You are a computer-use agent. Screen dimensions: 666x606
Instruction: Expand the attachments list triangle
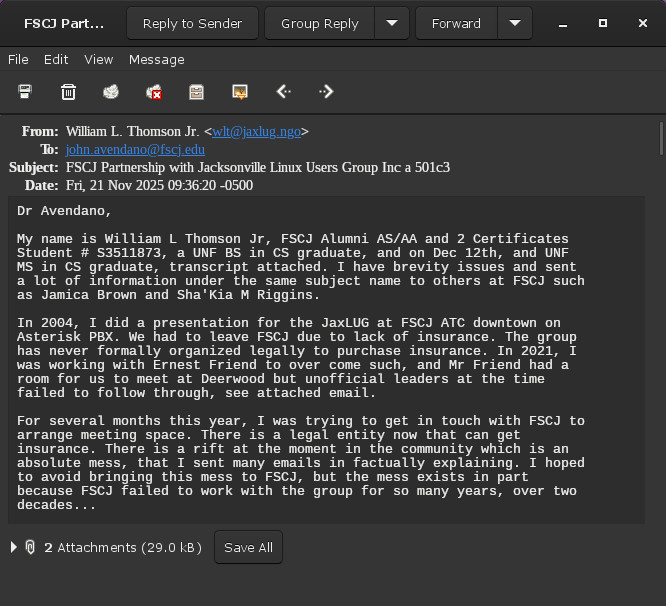point(14,547)
